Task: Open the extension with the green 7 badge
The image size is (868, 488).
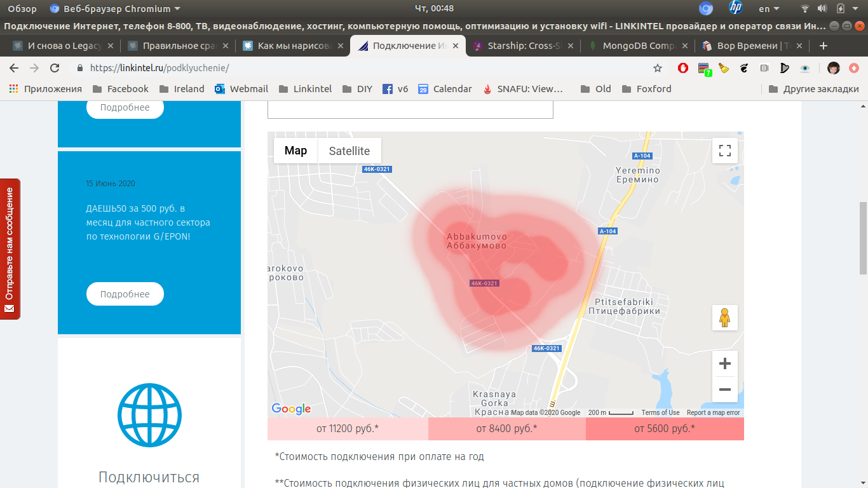Action: [x=703, y=69]
